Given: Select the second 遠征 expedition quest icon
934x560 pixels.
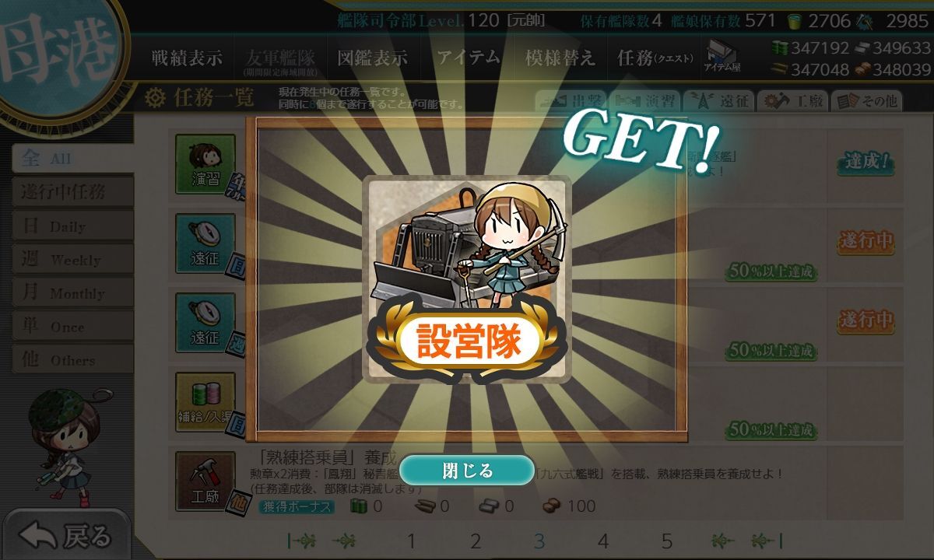Looking at the screenshot, I should pyautogui.click(x=205, y=323).
